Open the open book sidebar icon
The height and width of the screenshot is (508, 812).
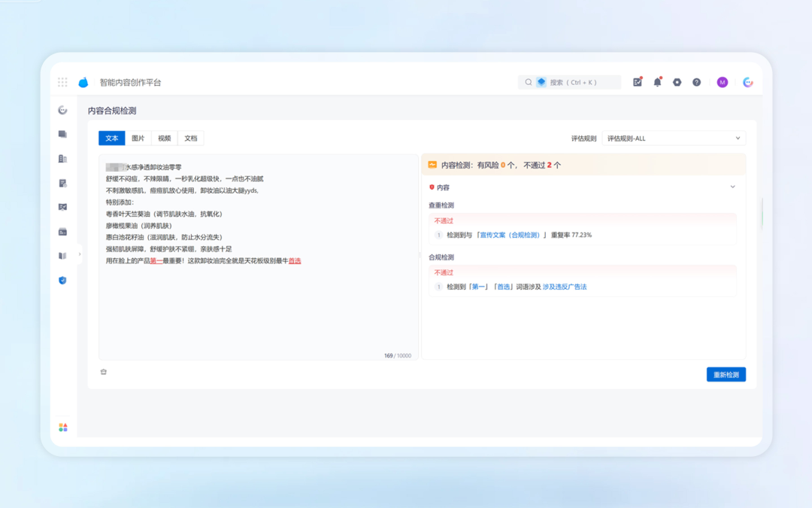coord(62,256)
